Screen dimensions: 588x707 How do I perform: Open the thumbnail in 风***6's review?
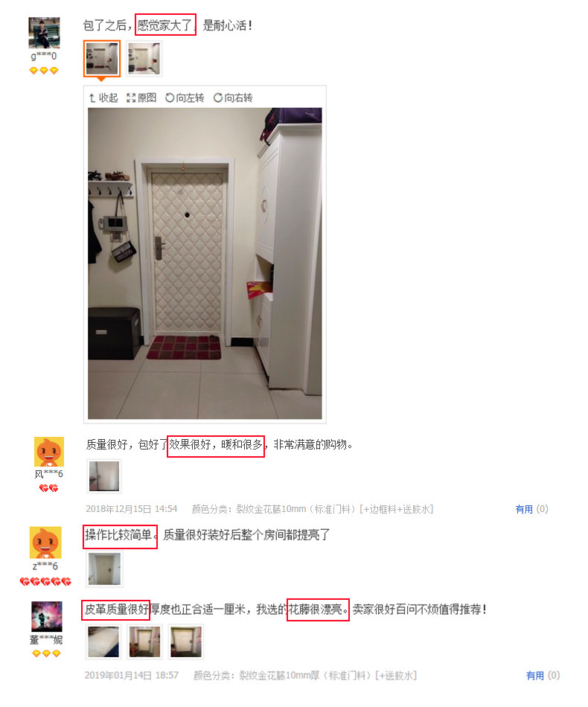(104, 476)
